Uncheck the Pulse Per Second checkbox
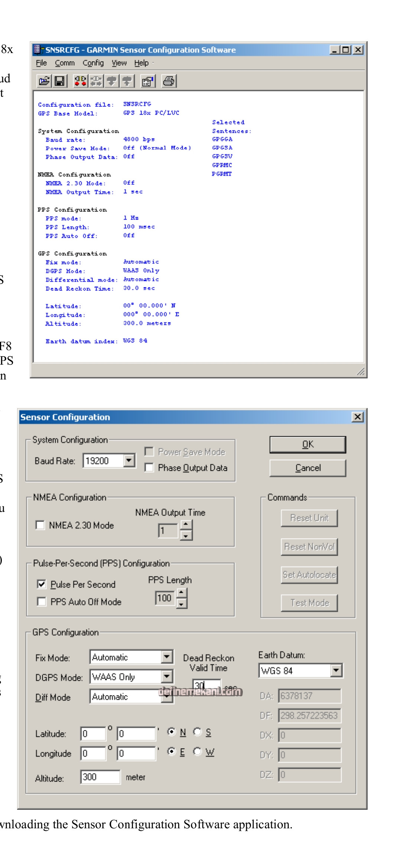Screen dimensions: 401x868 [x=42, y=584]
